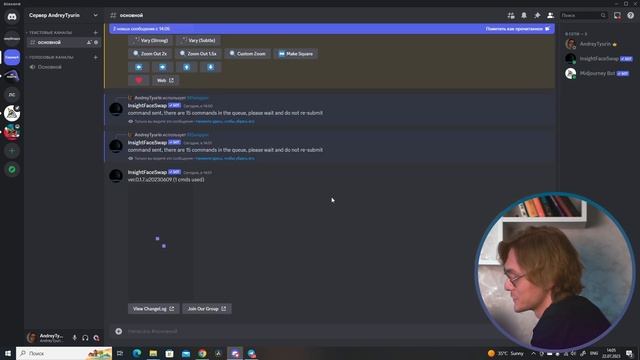Click the View ChangeLog button
Screen dimensions: 640x360
pyautogui.click(x=153, y=309)
